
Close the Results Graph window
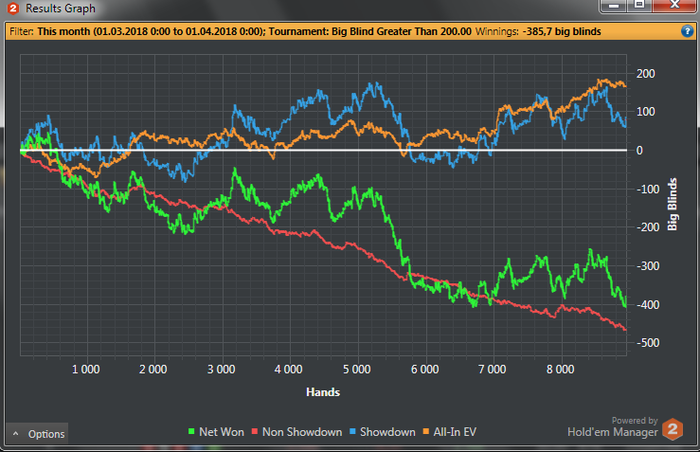(x=674, y=5)
